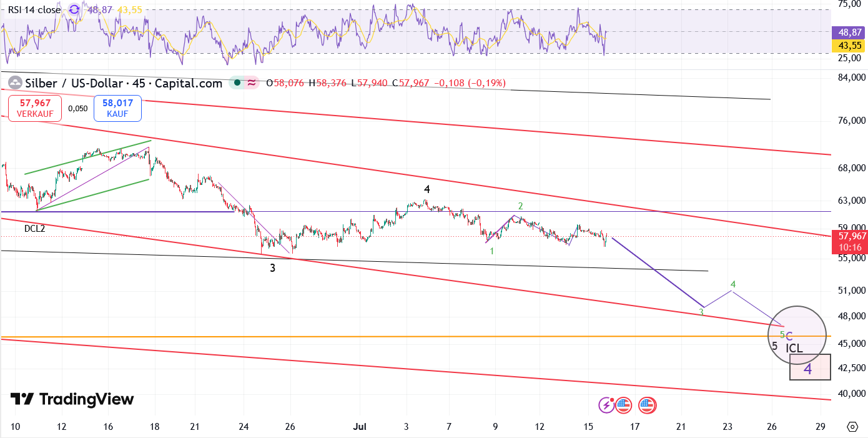Click the red current price label on axis

[x=849, y=242]
